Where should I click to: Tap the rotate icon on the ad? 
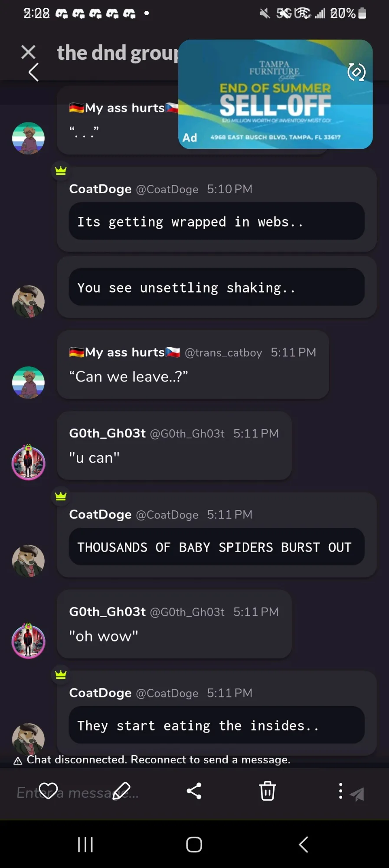tap(356, 72)
